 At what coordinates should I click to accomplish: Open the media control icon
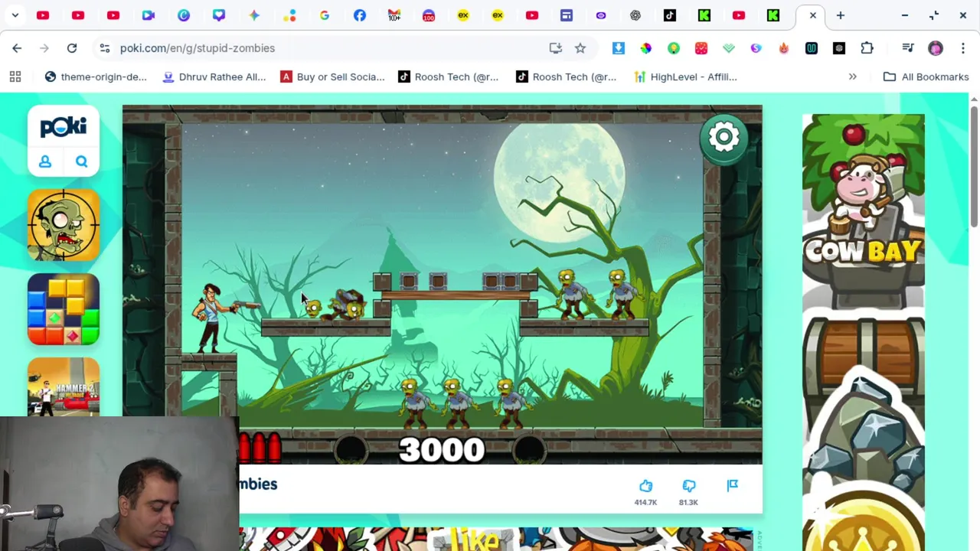[x=908, y=48]
